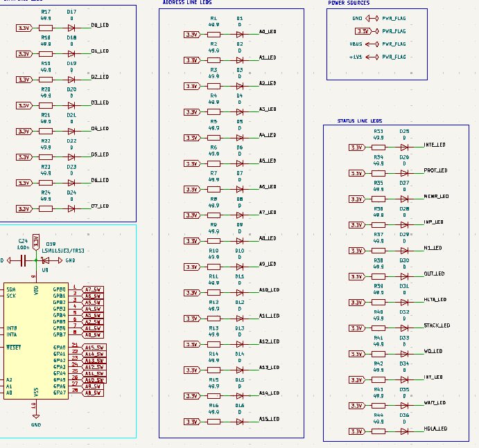Select the GND power symbol below VSS

click(x=35, y=418)
